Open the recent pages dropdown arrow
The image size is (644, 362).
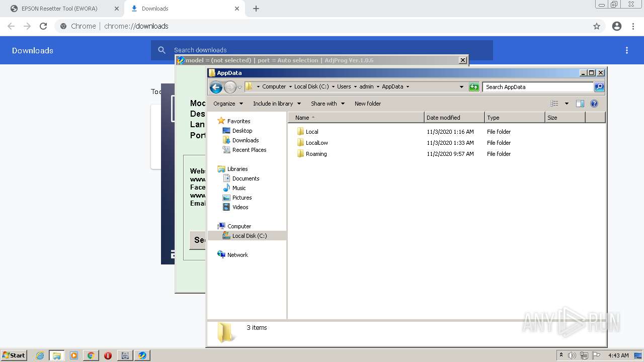pyautogui.click(x=240, y=87)
